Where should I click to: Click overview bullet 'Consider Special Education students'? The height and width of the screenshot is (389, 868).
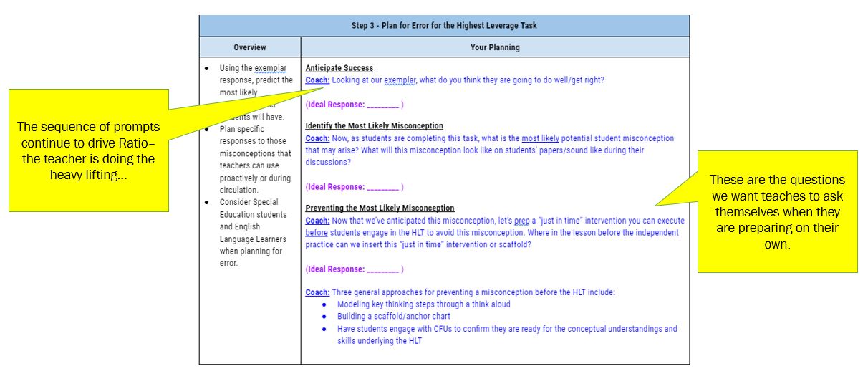coord(253,233)
